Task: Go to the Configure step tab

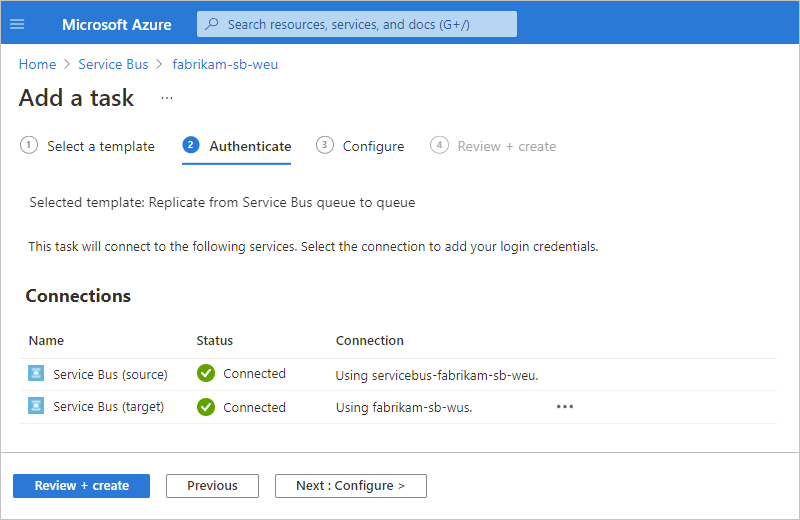Action: click(373, 146)
